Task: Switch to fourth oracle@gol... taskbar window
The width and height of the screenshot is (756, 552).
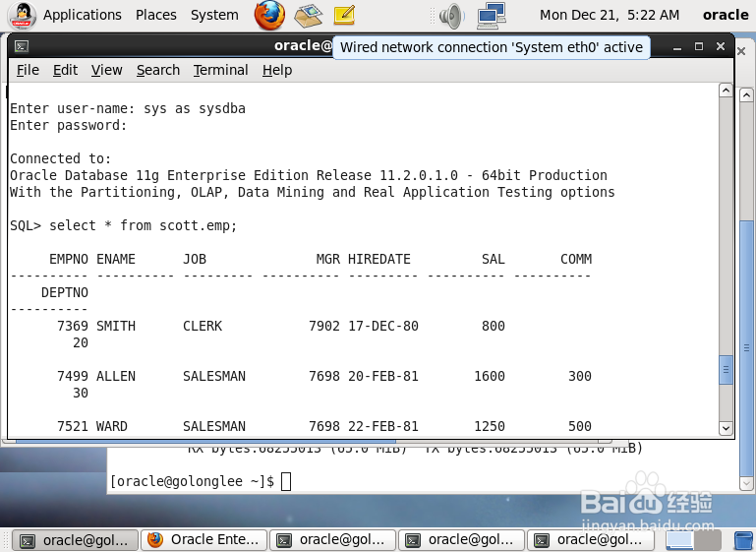Action: pos(590,540)
